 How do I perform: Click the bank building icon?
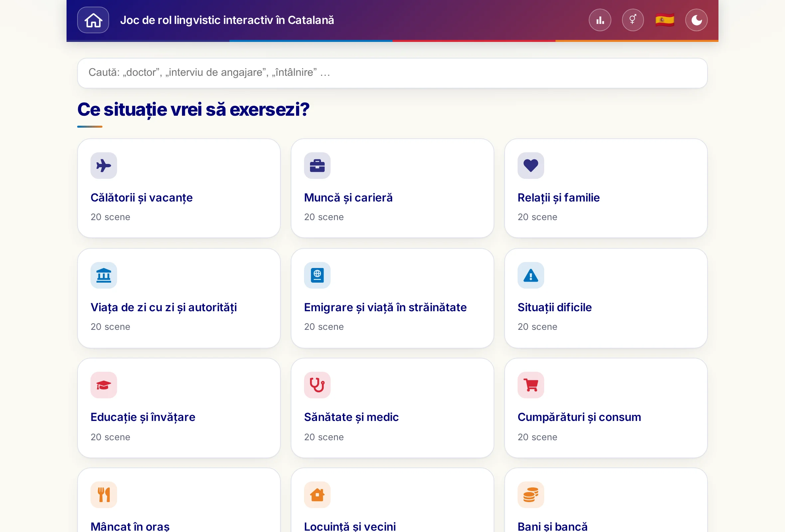pos(104,275)
